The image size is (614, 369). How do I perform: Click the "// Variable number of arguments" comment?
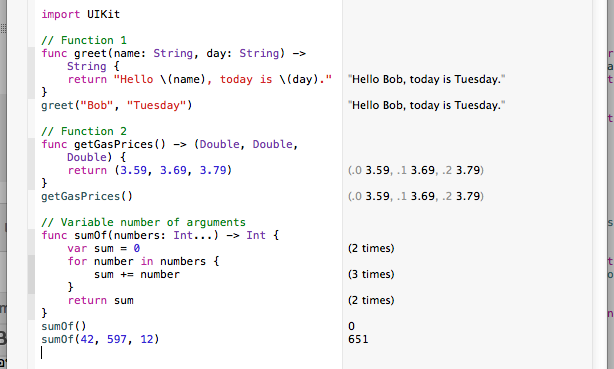click(143, 222)
